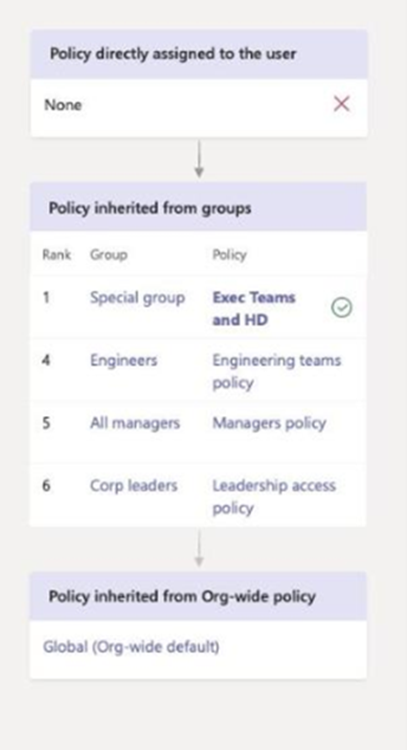Click the None value in directly assigned policy

[x=63, y=105]
